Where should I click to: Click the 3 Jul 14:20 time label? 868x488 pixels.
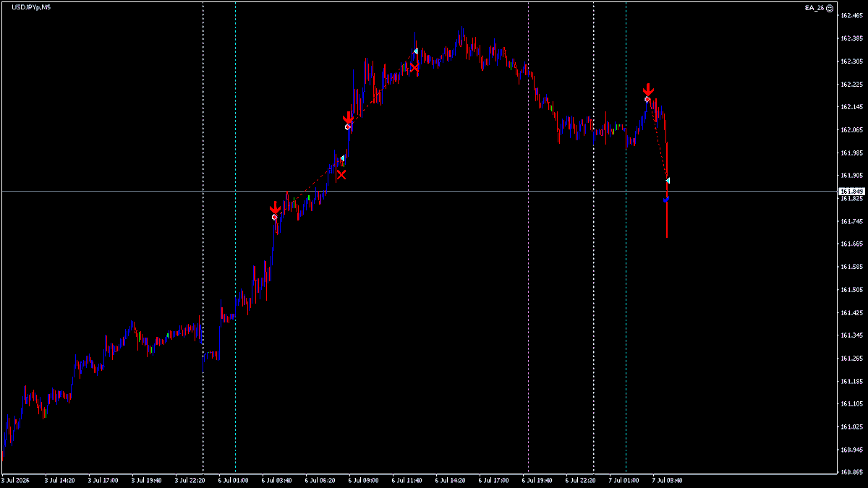click(x=60, y=479)
